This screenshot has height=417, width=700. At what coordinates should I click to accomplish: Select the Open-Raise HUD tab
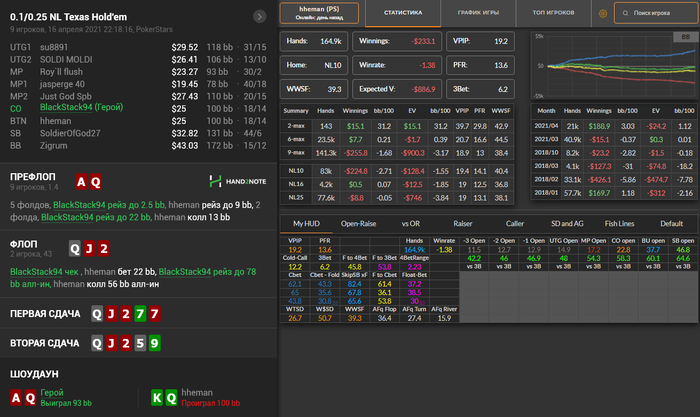[x=360, y=224]
